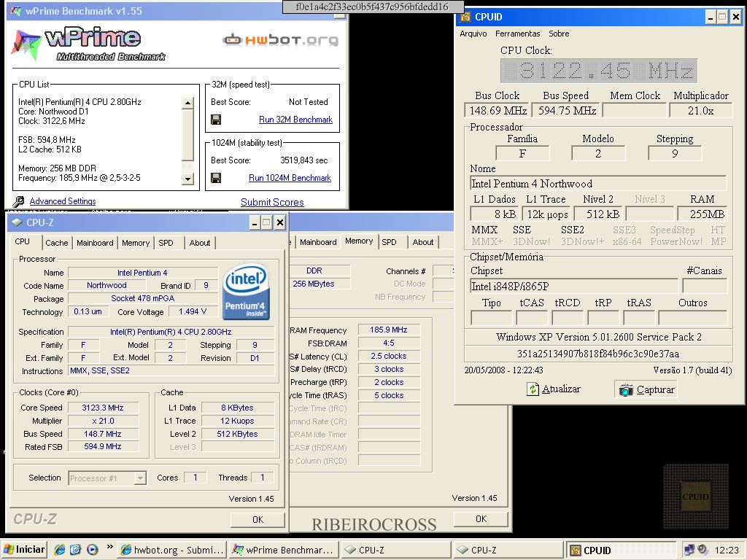Click the Submit Scores link

coord(272,203)
